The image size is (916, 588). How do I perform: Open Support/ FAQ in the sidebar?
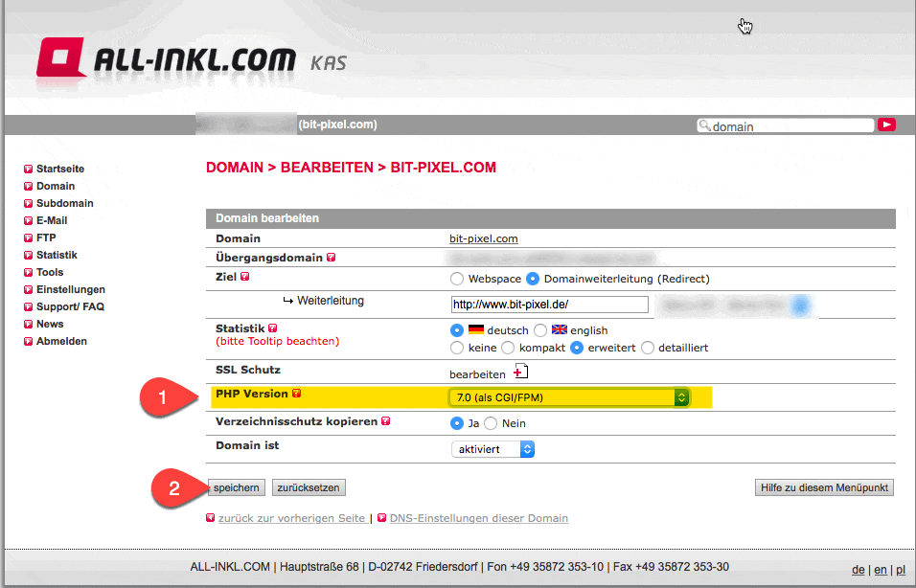point(70,306)
